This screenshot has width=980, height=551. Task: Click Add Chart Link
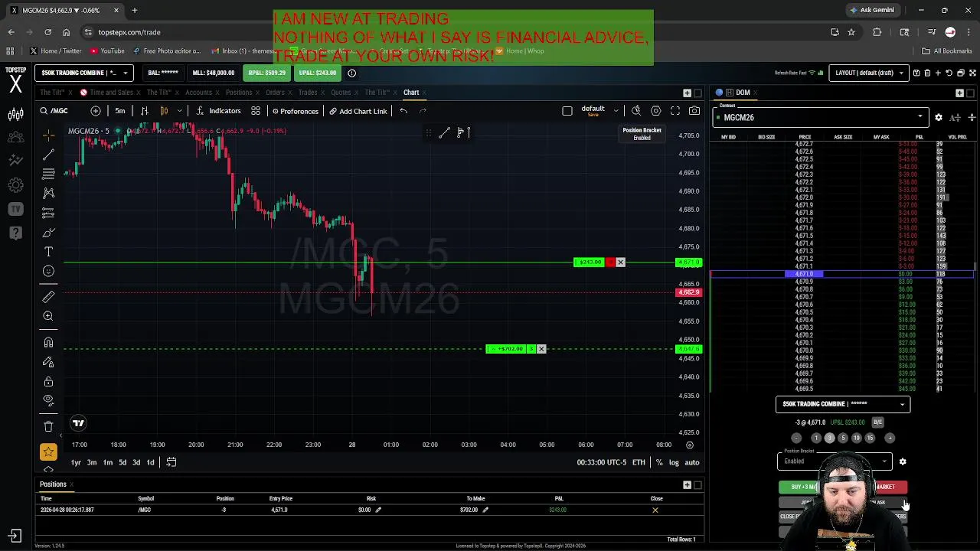pyautogui.click(x=358, y=111)
